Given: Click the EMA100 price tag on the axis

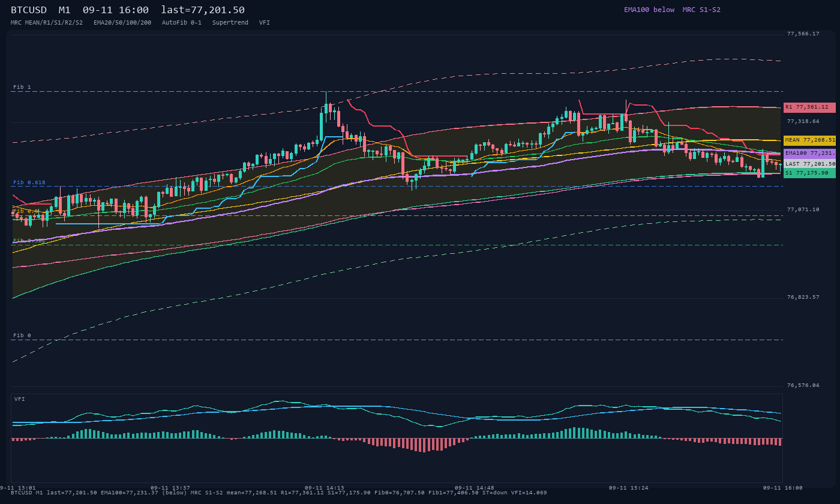Looking at the screenshot, I should click(809, 153).
